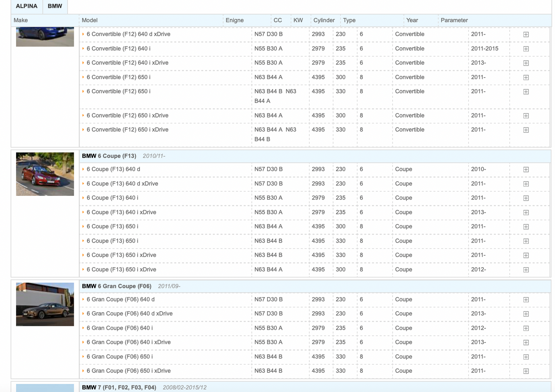Viewport: 555px width, 392px height.
Task: Select the BMW tab
Action: [x=55, y=7]
